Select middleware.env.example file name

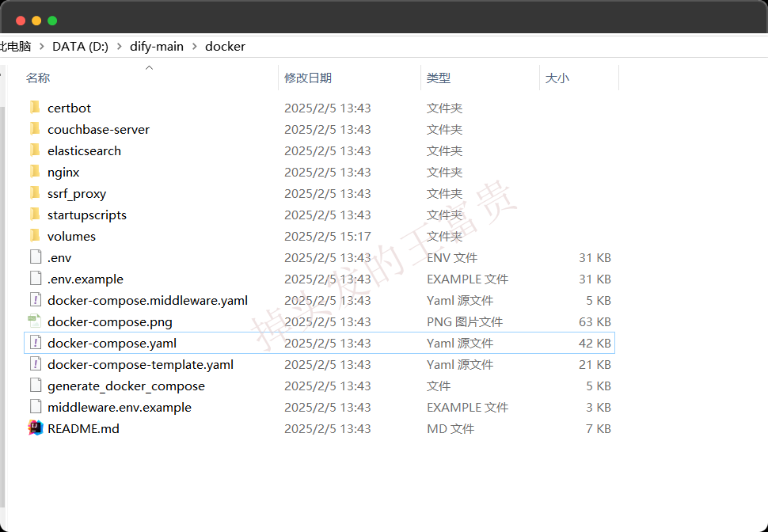[x=119, y=408]
